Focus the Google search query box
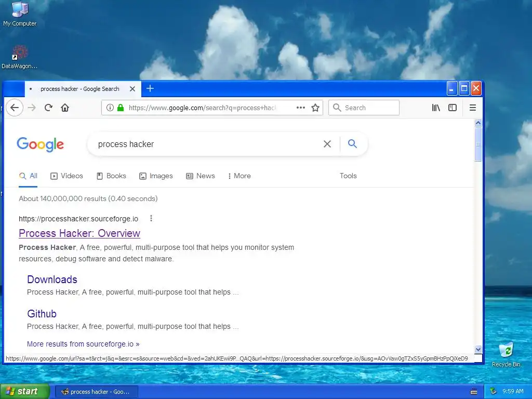532x399 pixels. coord(207,144)
